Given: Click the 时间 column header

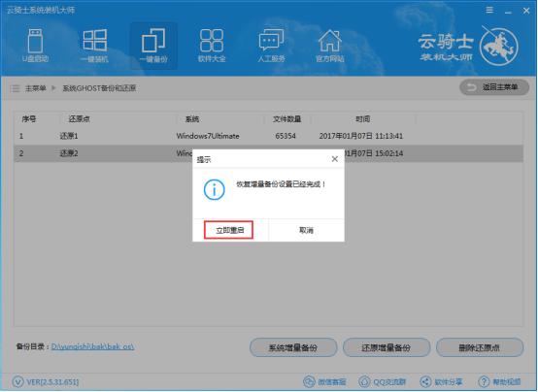Looking at the screenshot, I should (362, 119).
